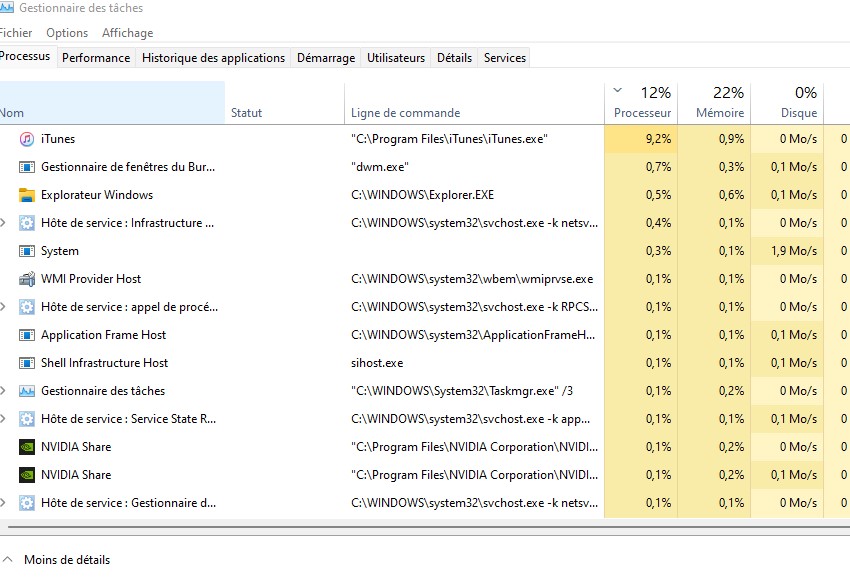Expand Hôte de service : appel de procé... row
Viewport: 850px width, 580px height.
[x=3, y=307]
